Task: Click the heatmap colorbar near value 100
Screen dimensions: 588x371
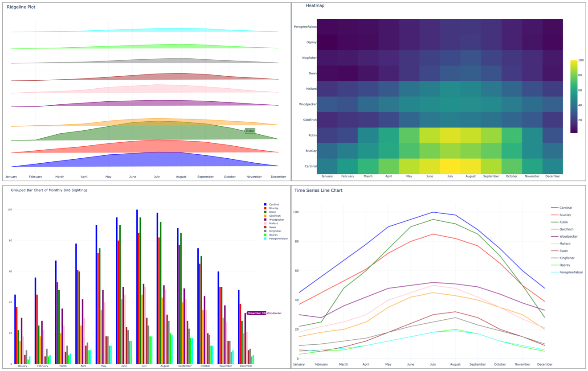Action: tap(575, 59)
